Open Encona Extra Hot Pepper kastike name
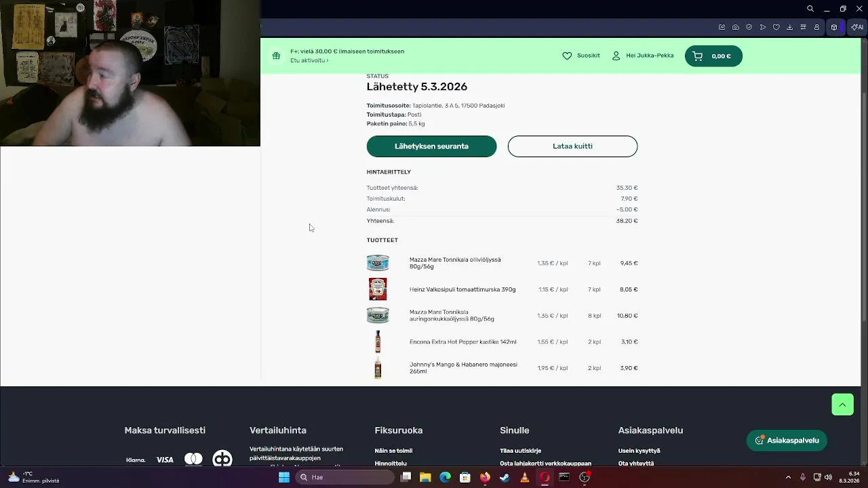 click(463, 342)
